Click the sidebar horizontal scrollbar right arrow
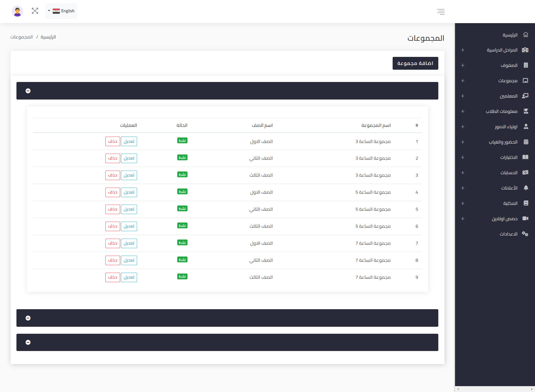Screen dimensions: 535x392 coord(532,389)
